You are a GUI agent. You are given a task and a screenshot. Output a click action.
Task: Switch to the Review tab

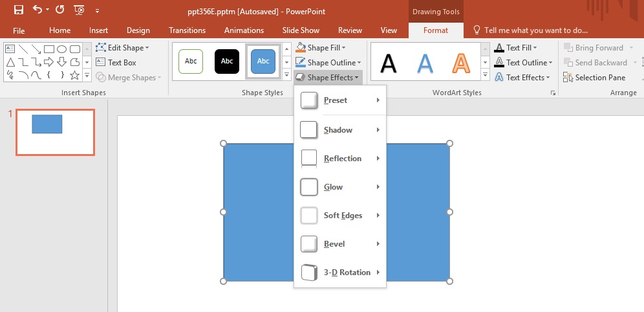(350, 30)
